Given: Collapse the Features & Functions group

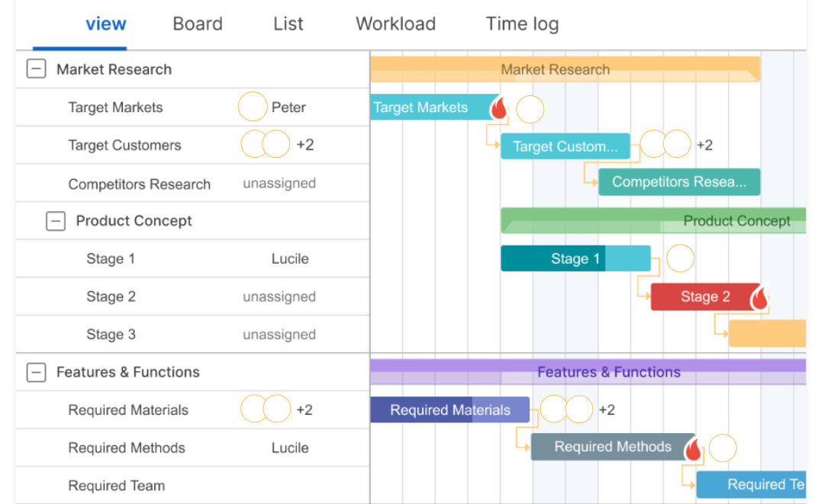Looking at the screenshot, I should click(x=36, y=372).
